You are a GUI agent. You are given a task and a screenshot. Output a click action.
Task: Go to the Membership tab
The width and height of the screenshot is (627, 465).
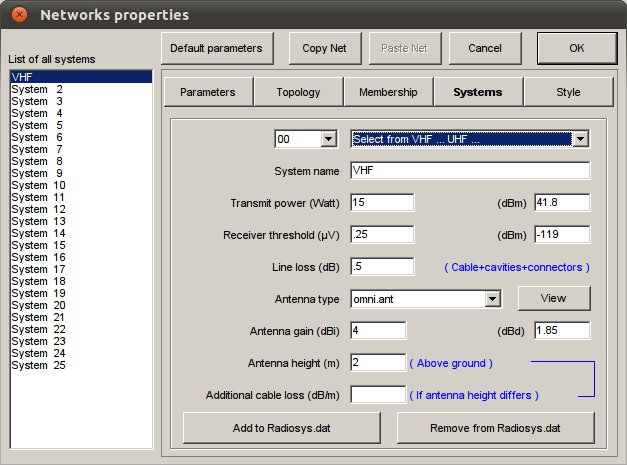(x=388, y=92)
